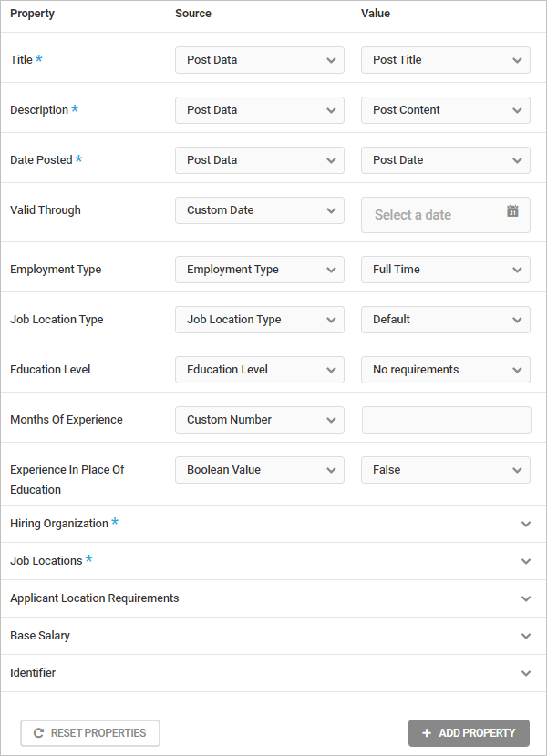Click the chevron beside Base Salary
The width and height of the screenshot is (547, 756).
[526, 635]
